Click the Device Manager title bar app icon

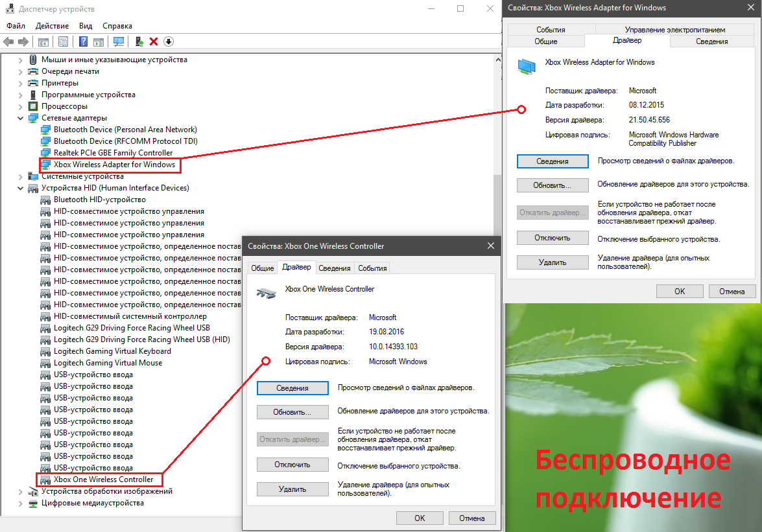tap(10, 8)
